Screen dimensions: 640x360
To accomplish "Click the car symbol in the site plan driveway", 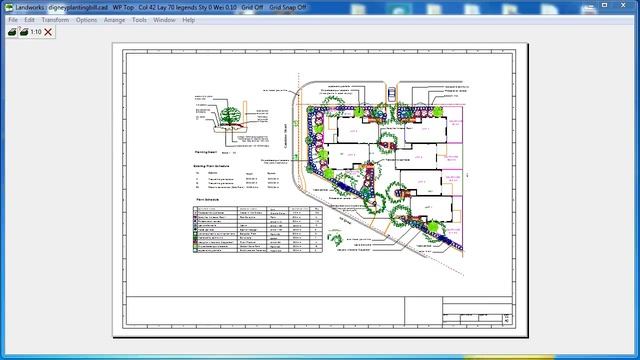I will click(391, 94).
